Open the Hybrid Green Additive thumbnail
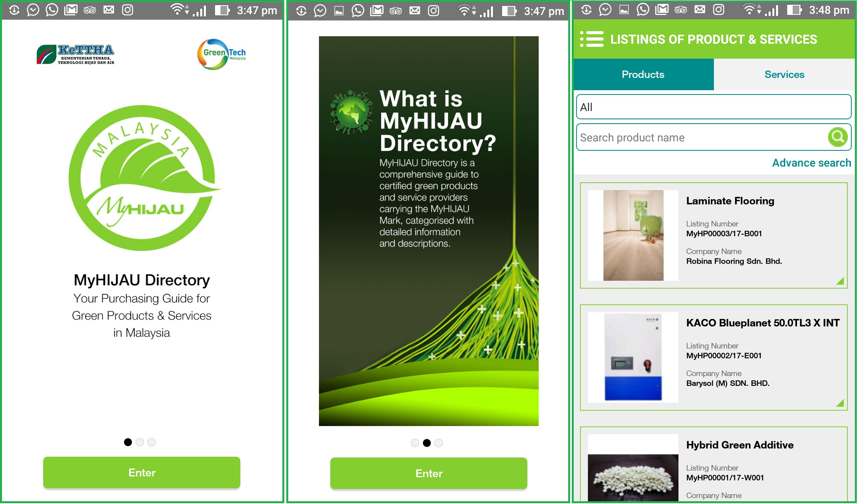Screen dimensions: 860x504 tap(633, 468)
